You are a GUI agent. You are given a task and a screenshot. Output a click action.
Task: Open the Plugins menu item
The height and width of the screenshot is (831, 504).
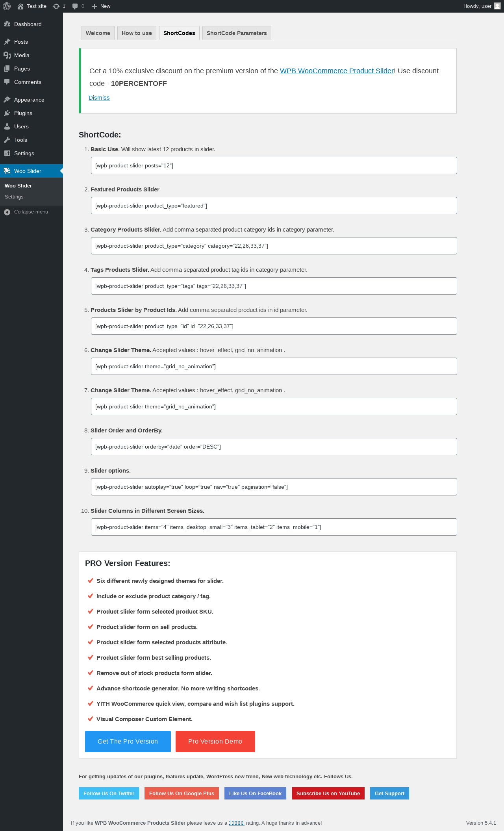click(31, 113)
